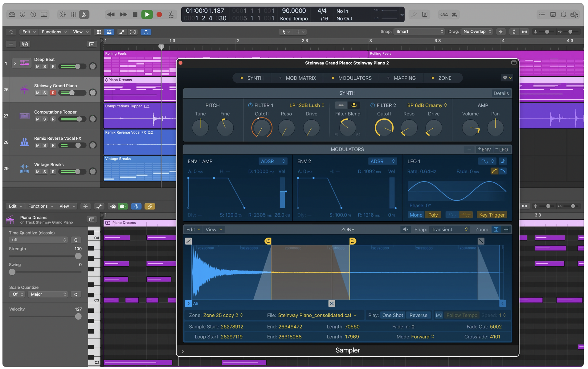588x369 pixels.
Task: Click Flex show/hide icon in tracks menu bar
Action: coord(133,32)
